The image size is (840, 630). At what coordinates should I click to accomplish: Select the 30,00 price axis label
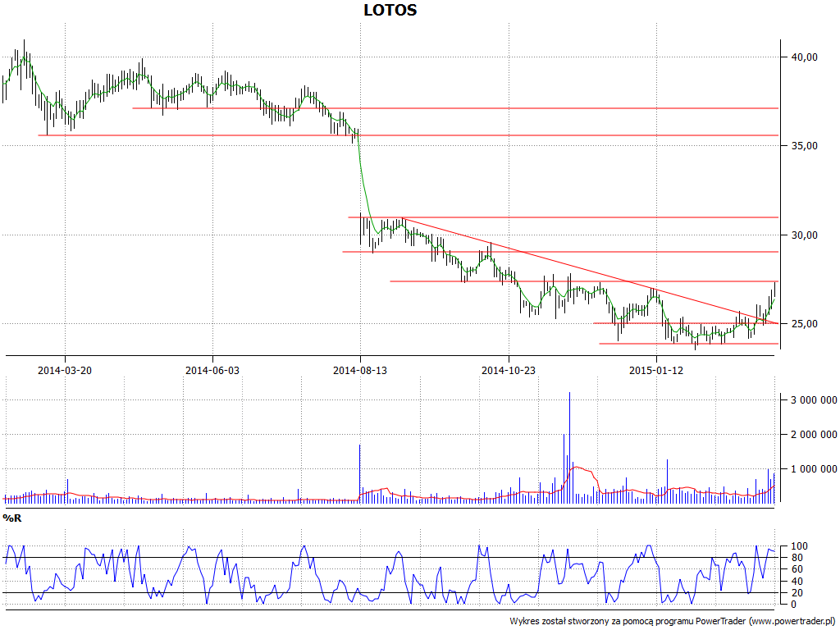(x=805, y=235)
